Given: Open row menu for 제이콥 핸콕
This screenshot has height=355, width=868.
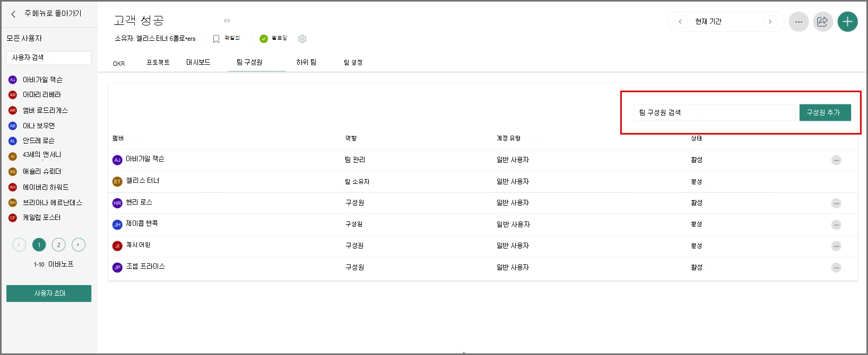Looking at the screenshot, I should point(836,225).
